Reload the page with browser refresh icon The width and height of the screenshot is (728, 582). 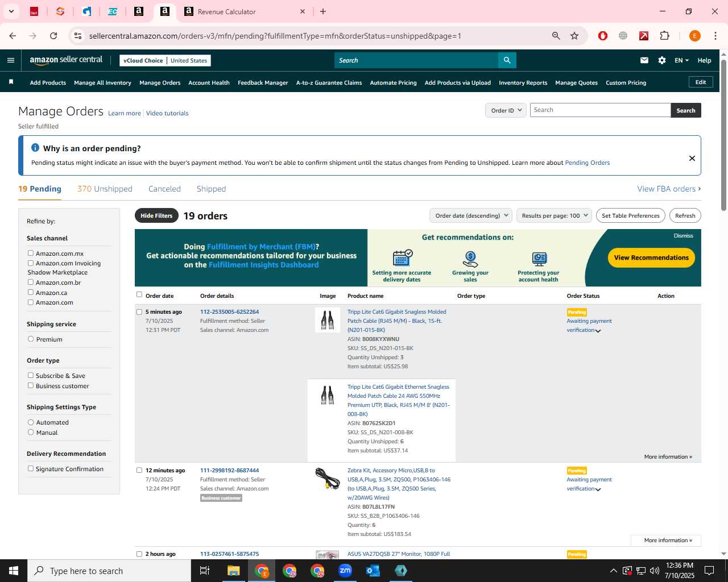click(x=53, y=36)
